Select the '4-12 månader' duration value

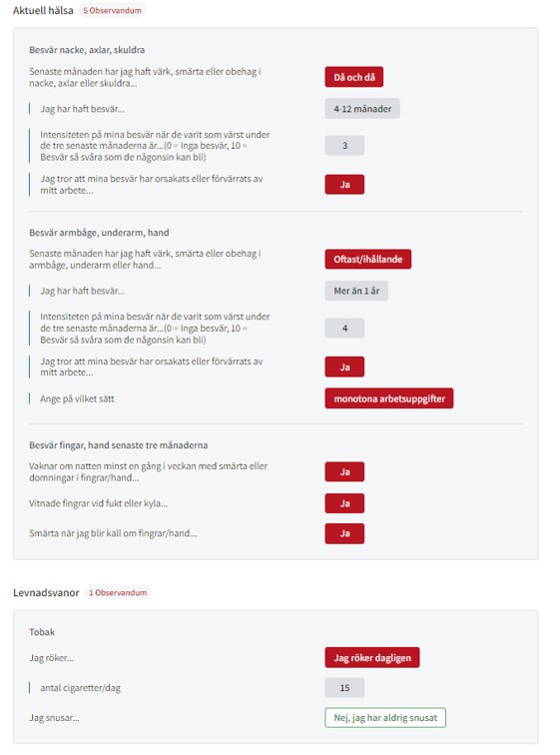pyautogui.click(x=362, y=109)
